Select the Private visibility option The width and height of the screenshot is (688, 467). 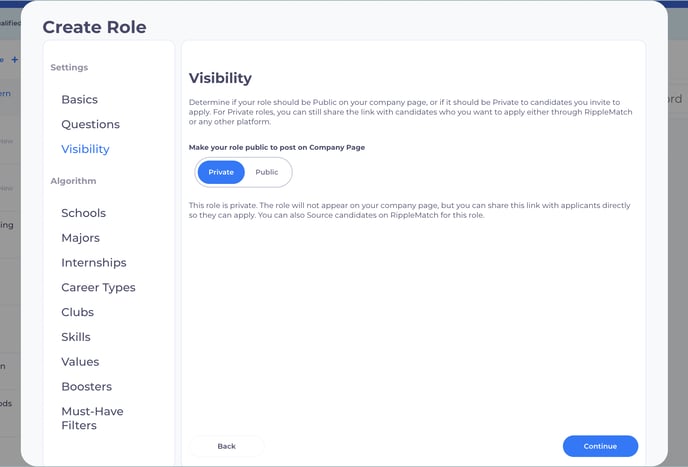coord(221,172)
